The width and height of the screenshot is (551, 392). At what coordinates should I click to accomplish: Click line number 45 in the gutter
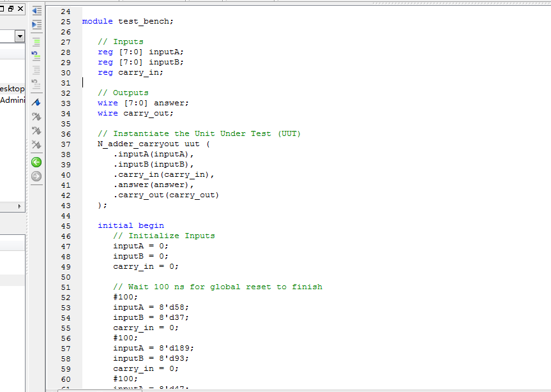click(65, 225)
